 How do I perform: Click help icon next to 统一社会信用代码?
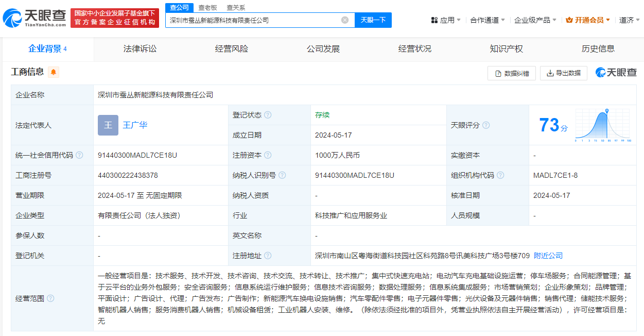pyautogui.click(x=79, y=155)
